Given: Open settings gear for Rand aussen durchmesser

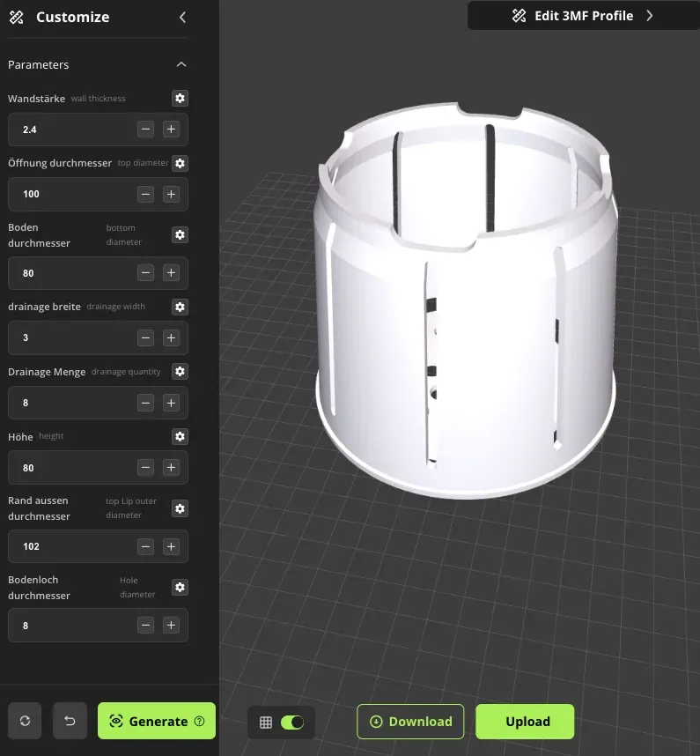Looking at the screenshot, I should (180, 508).
